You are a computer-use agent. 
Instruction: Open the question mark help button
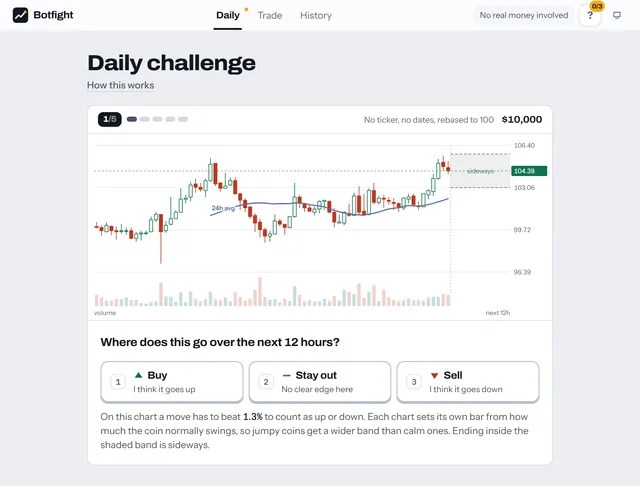click(590, 16)
